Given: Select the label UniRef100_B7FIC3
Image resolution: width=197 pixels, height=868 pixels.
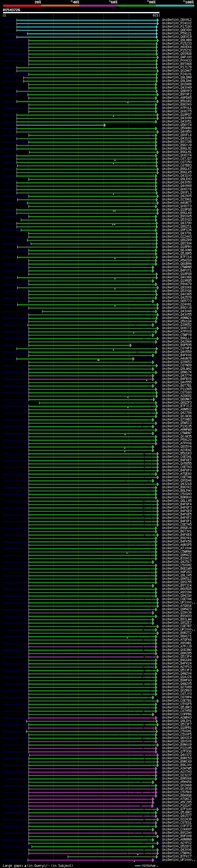Looking at the screenshot, I should pyautogui.click(x=177, y=406).
